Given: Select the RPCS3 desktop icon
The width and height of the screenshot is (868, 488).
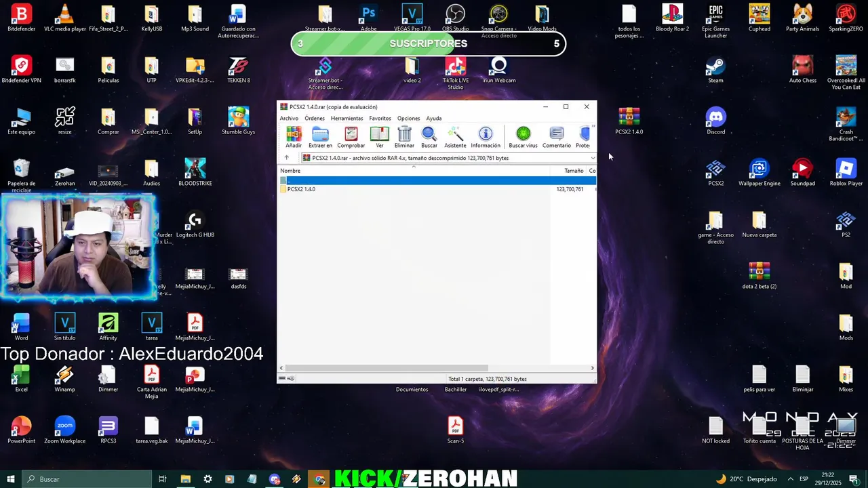Looking at the screenshot, I should click(108, 430).
